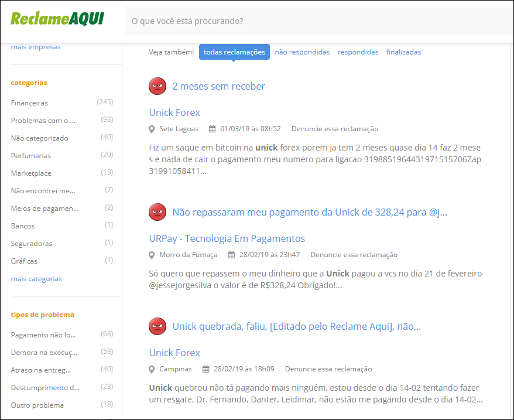Open complaint "Unick quebrada, faliu"

click(x=297, y=326)
